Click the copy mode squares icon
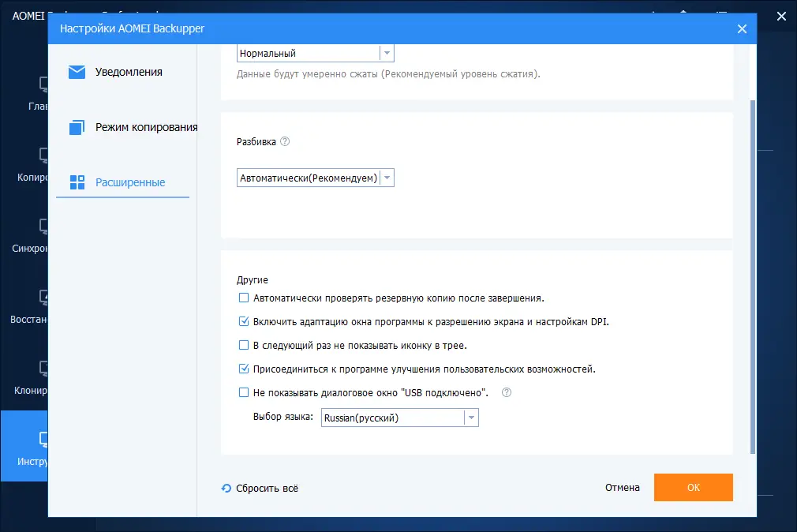The width and height of the screenshot is (797, 532). [77, 127]
